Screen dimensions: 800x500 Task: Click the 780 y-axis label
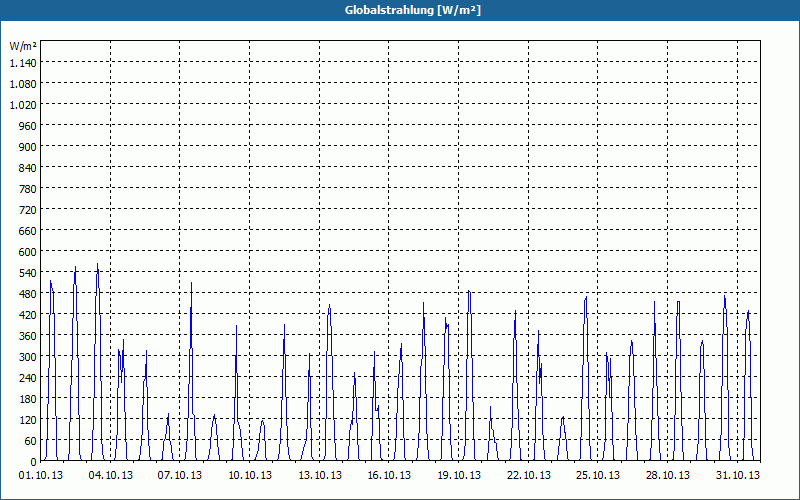[x=28, y=189]
